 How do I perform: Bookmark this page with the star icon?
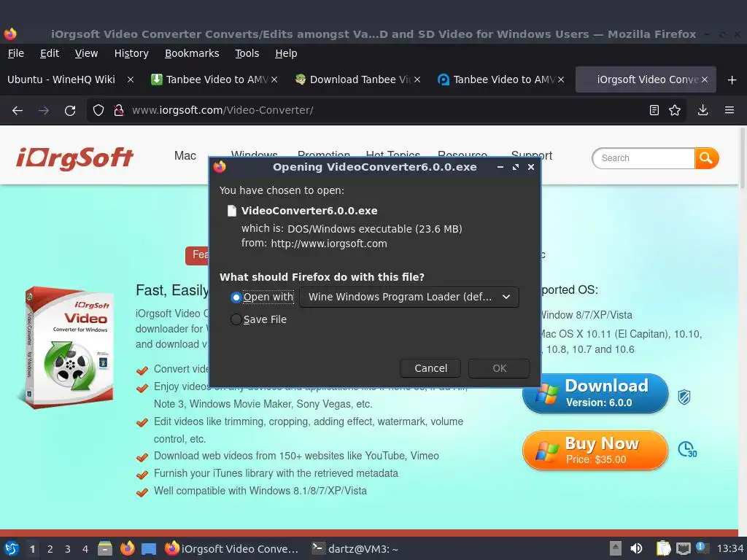point(675,111)
